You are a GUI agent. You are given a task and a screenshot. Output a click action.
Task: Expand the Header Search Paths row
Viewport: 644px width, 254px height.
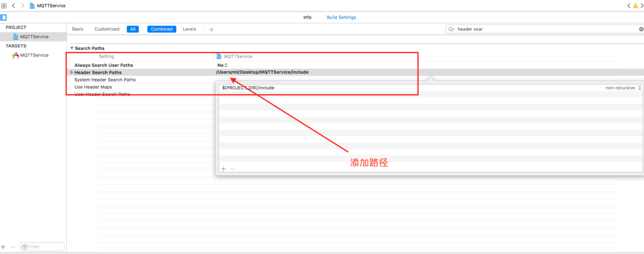[x=72, y=72]
